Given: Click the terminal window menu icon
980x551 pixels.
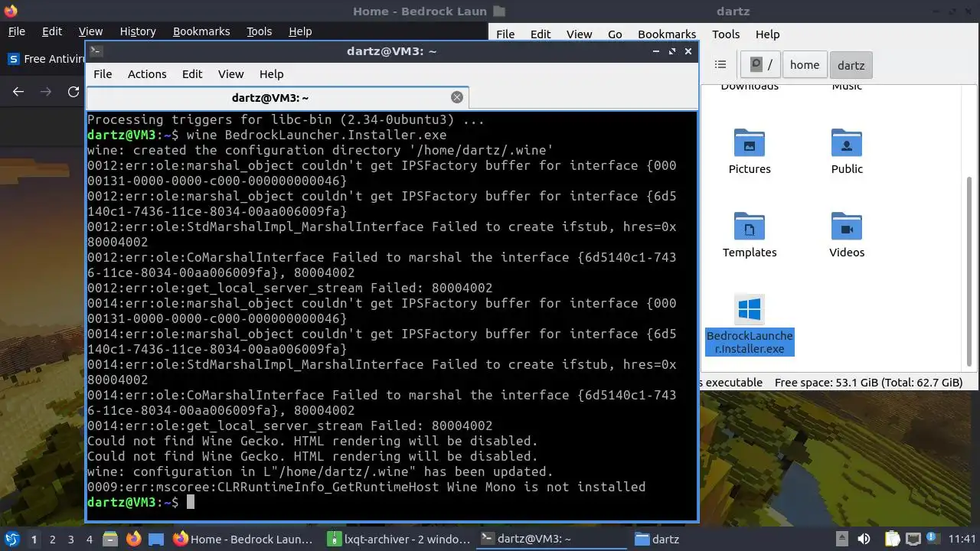Looking at the screenshot, I should click(x=96, y=51).
